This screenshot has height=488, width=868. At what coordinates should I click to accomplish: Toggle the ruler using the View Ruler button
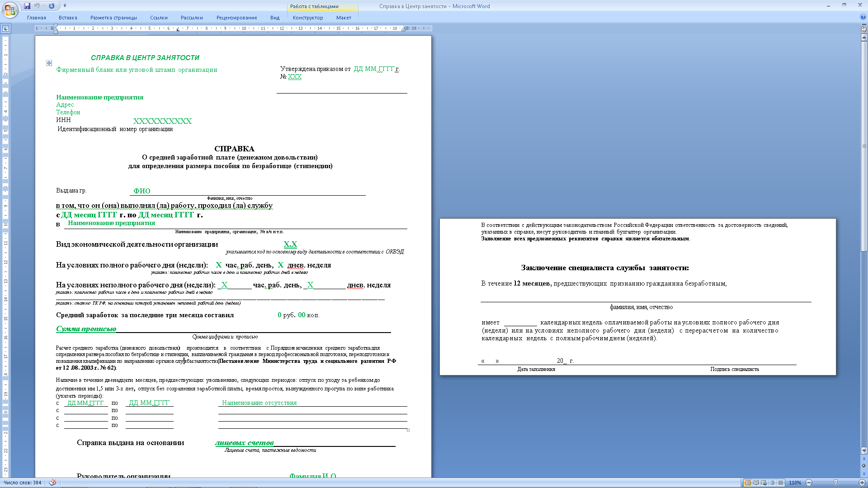coord(863,29)
